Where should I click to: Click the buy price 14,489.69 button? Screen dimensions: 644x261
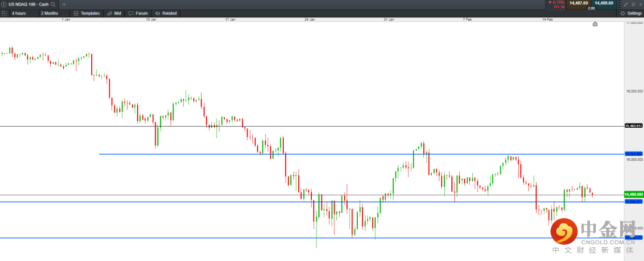[603, 3]
